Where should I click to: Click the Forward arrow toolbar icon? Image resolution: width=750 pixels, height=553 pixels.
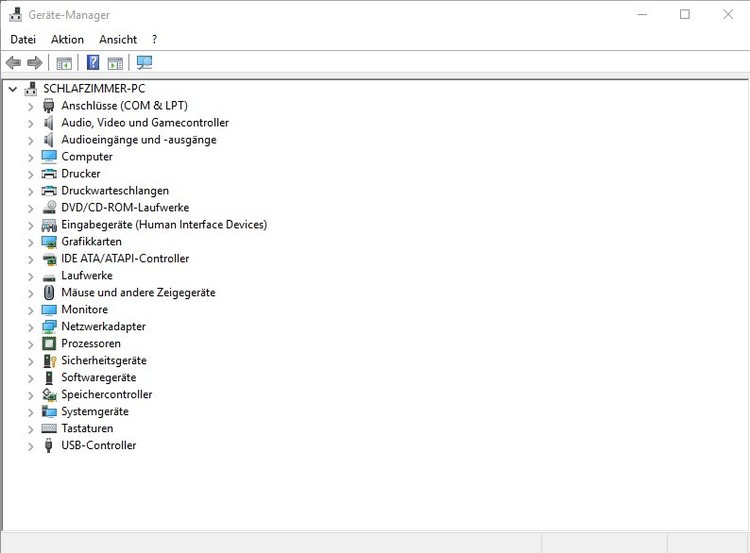coord(35,63)
